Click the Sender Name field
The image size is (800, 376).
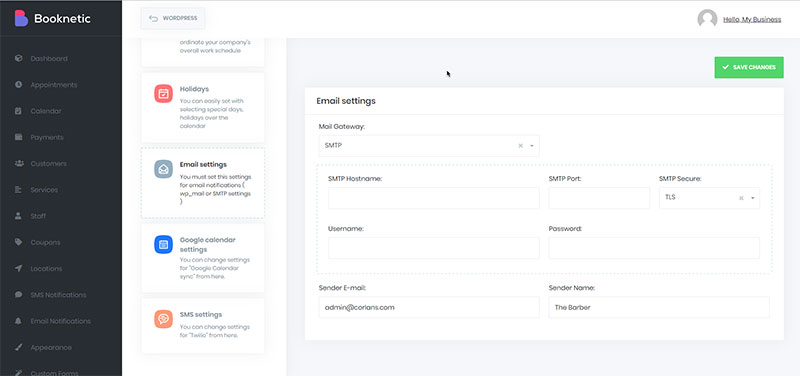(x=659, y=308)
